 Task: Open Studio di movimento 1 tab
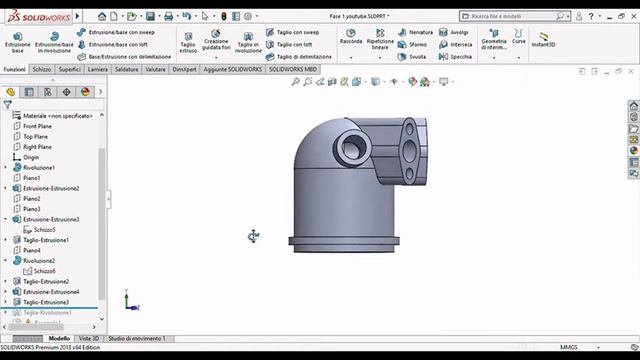[137, 338]
